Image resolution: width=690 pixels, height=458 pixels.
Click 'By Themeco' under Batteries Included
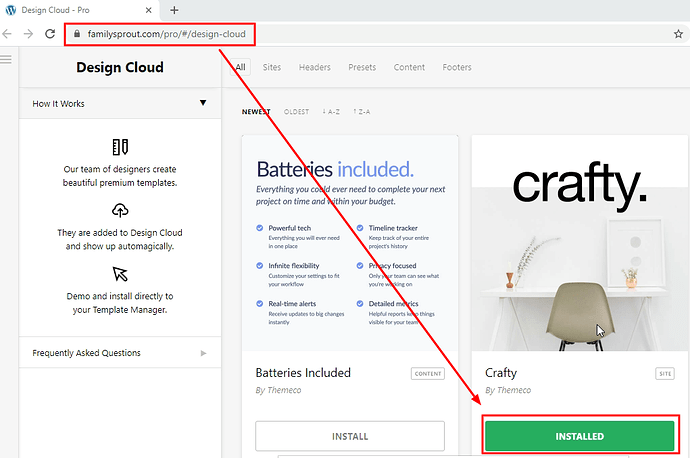pos(279,390)
